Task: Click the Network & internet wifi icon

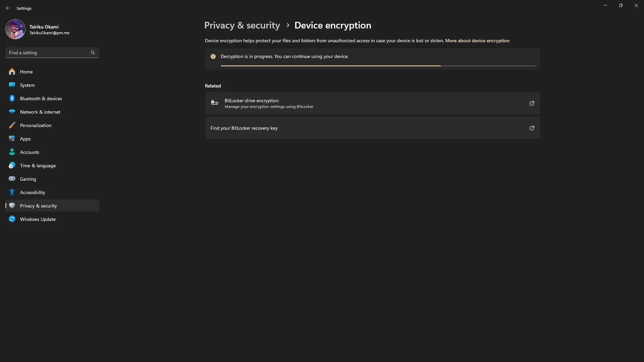Action: (x=12, y=112)
